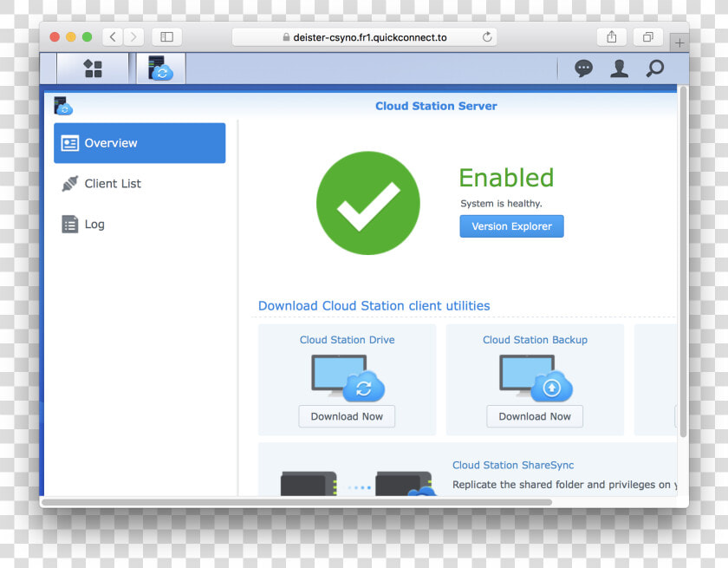Click the Enabled status text
Viewport: 728px width, 568px height.
(506, 178)
